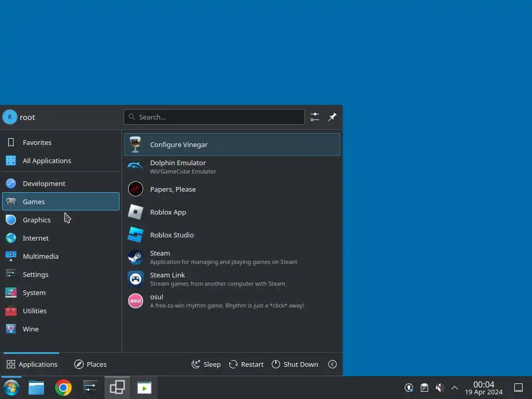Click the root user avatar
This screenshot has height=399, width=532.
click(10, 117)
